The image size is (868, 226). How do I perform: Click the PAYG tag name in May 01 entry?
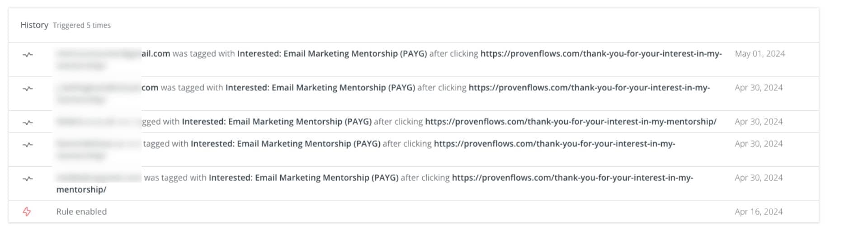[332, 54]
